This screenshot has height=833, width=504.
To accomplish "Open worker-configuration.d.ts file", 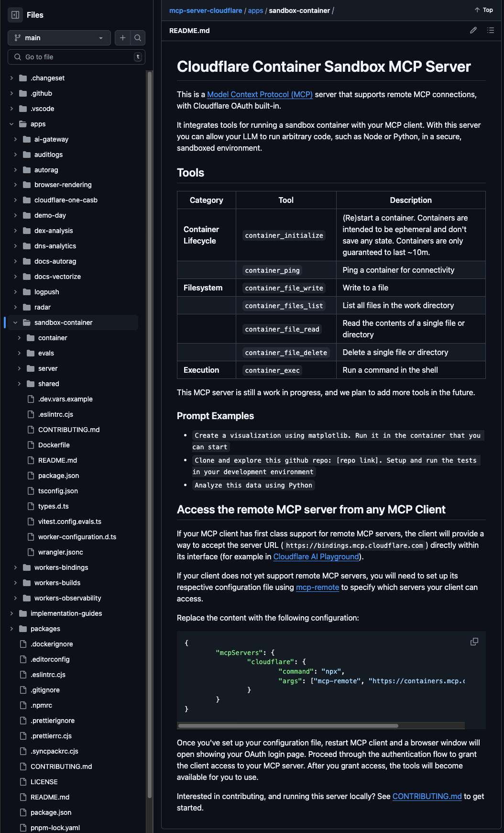I will pyautogui.click(x=77, y=537).
